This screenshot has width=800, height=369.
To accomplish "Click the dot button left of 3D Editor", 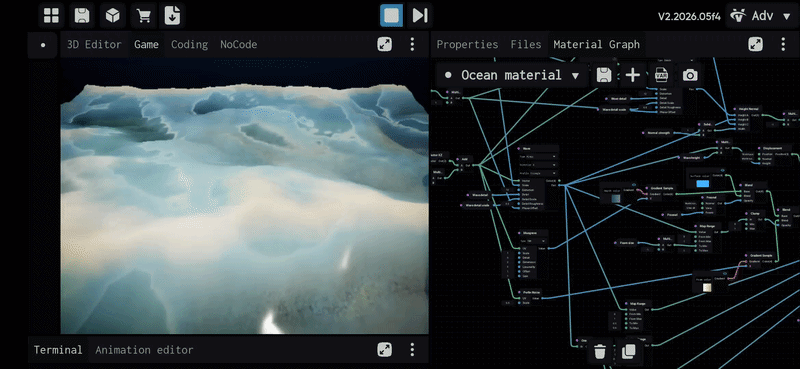I will [x=43, y=45].
